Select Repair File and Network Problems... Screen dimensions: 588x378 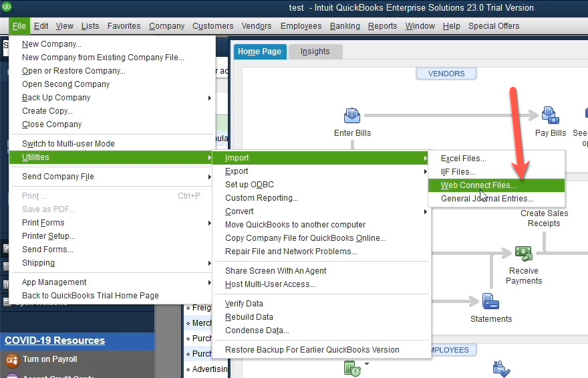pos(321,252)
